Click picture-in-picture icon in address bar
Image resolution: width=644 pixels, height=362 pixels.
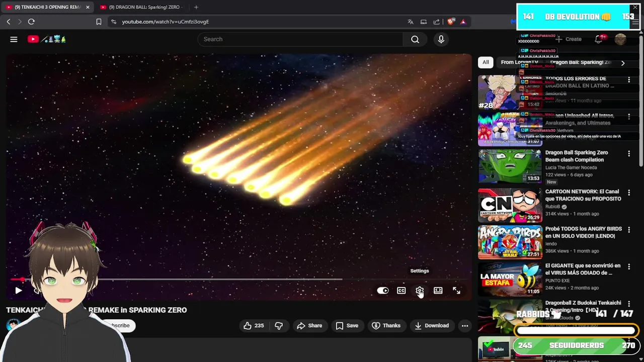(x=424, y=22)
